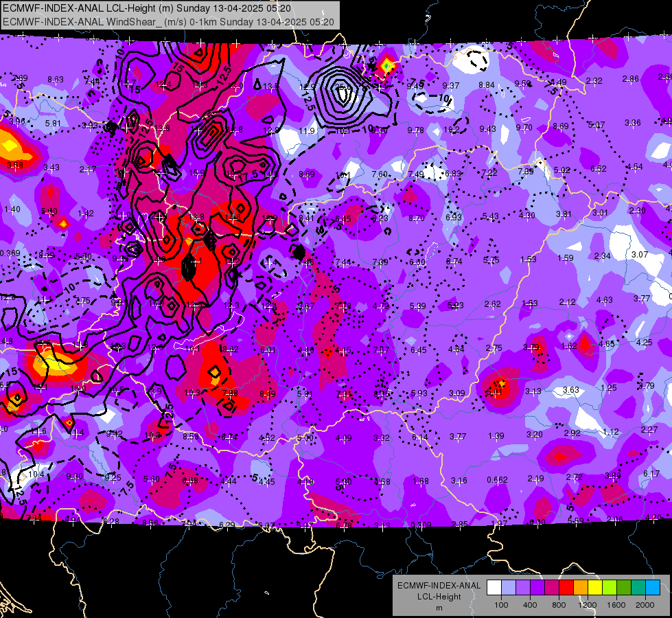Click the red swatch in the legend color bar

(x=566, y=587)
